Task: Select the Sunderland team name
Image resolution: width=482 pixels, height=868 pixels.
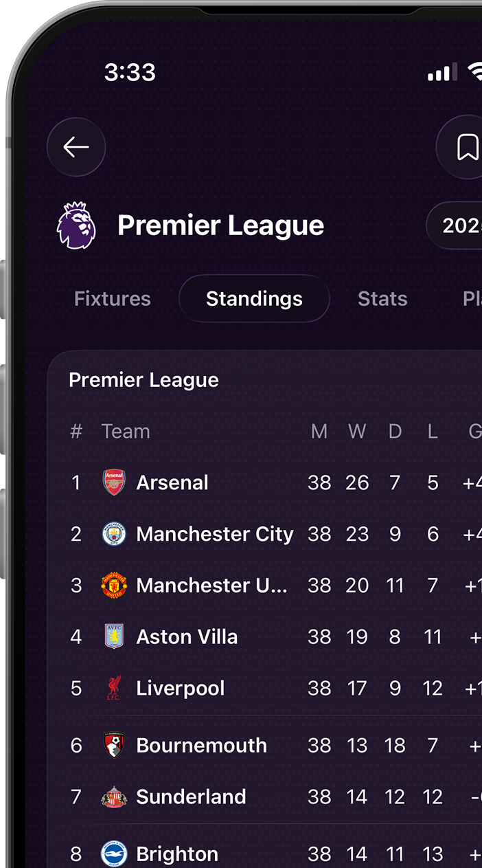Action: pos(191,797)
